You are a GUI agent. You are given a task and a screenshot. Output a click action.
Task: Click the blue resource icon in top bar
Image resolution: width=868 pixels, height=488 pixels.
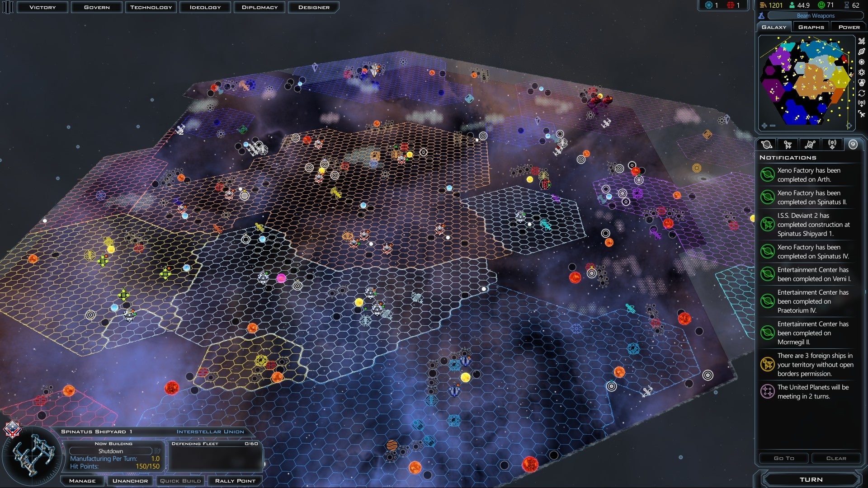pyautogui.click(x=708, y=5)
